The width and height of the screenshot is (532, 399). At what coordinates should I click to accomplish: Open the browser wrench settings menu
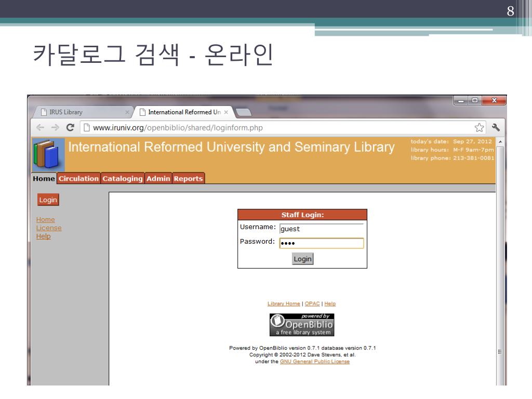click(x=496, y=128)
